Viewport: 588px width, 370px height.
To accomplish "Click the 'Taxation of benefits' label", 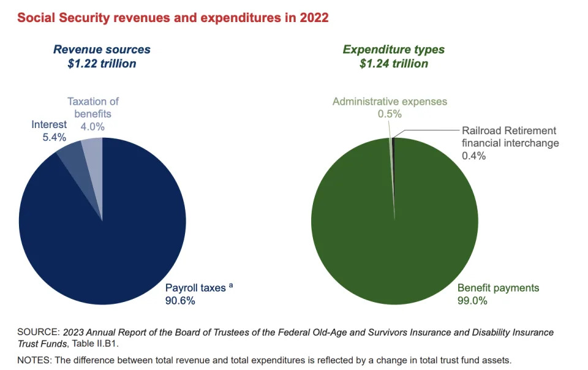I will coord(92,108).
